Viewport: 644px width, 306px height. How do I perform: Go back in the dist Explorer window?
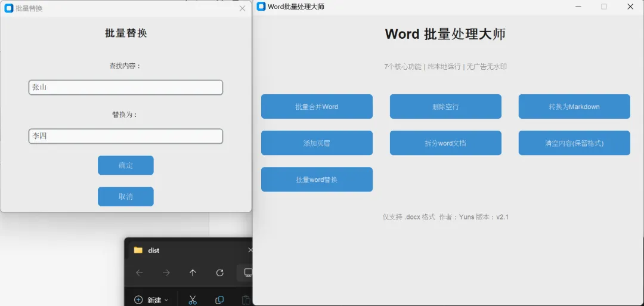pos(139,273)
